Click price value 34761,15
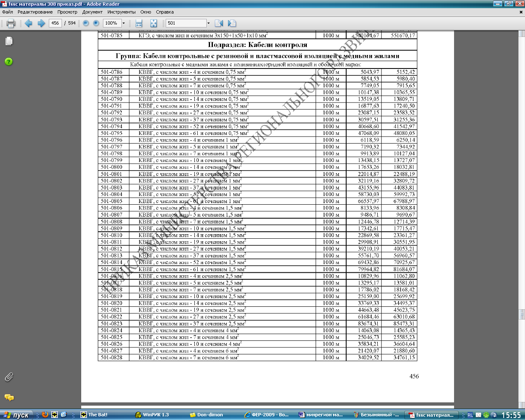 coord(404,358)
